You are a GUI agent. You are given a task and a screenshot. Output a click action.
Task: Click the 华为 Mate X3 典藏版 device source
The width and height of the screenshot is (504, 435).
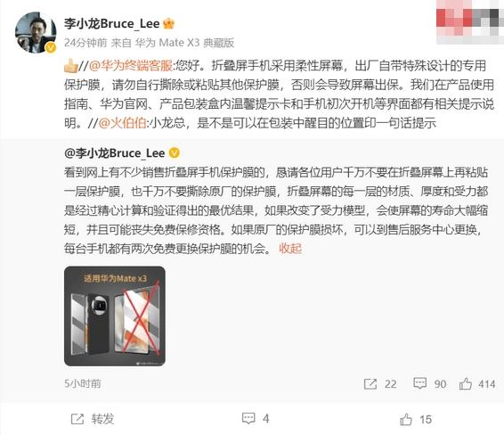click(x=184, y=43)
